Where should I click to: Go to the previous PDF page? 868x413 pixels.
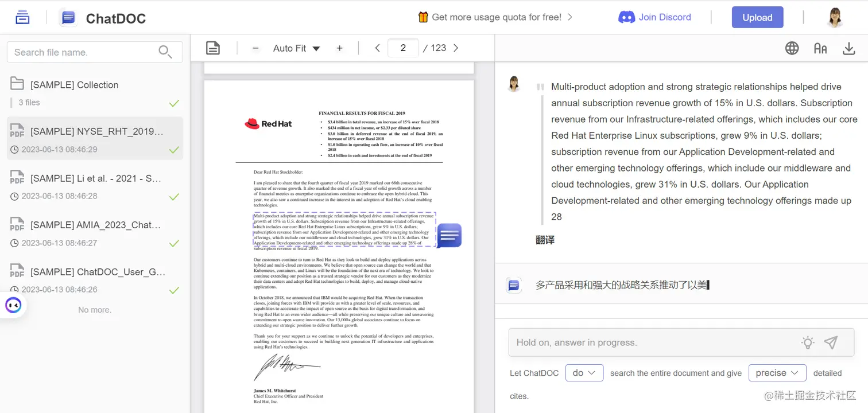click(x=377, y=48)
